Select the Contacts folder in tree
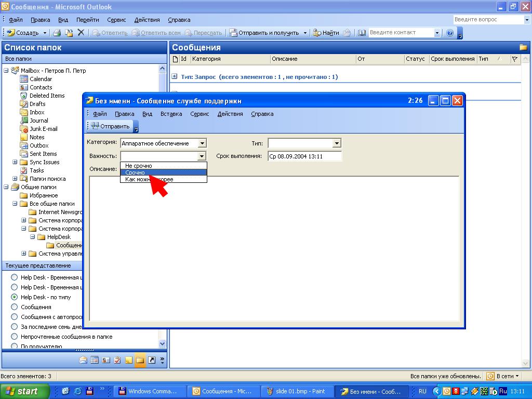532x399 pixels. click(41, 87)
